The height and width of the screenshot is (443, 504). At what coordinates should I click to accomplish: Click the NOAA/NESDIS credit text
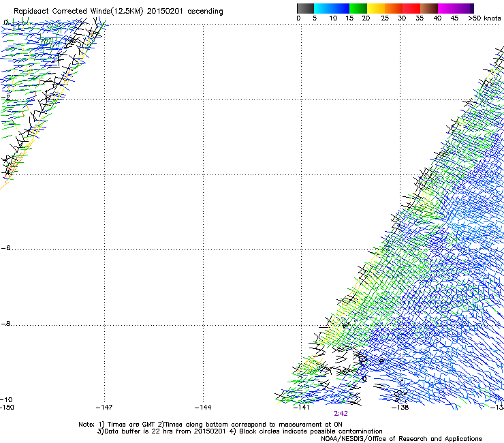click(401, 439)
